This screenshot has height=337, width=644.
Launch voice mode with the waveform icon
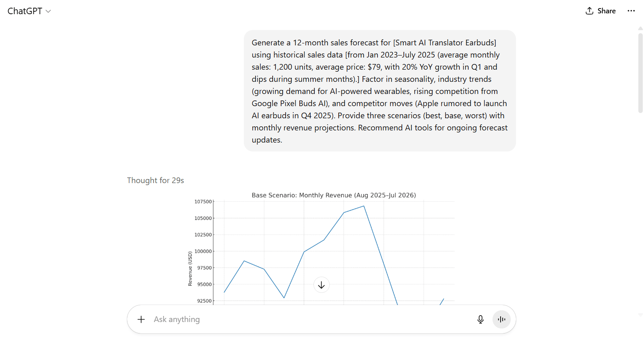point(501,319)
